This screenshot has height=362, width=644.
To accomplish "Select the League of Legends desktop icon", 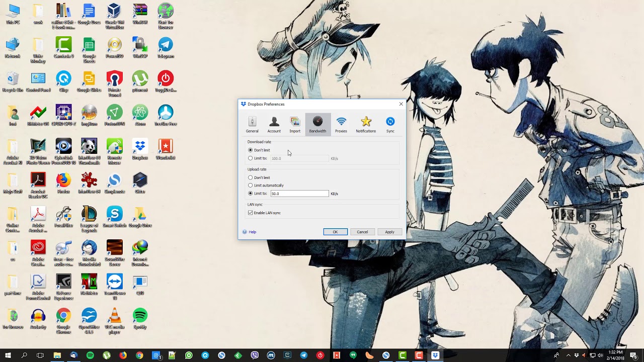I will 89,219.
